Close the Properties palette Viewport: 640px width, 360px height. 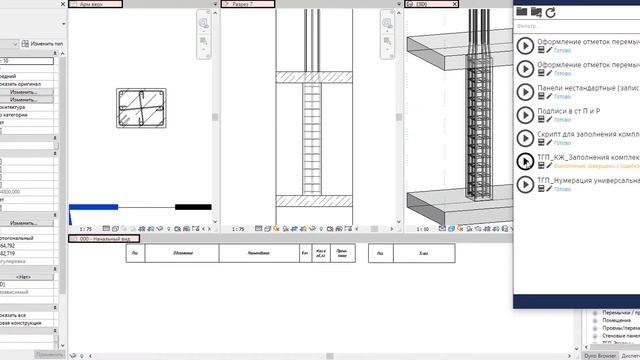(63, 4)
